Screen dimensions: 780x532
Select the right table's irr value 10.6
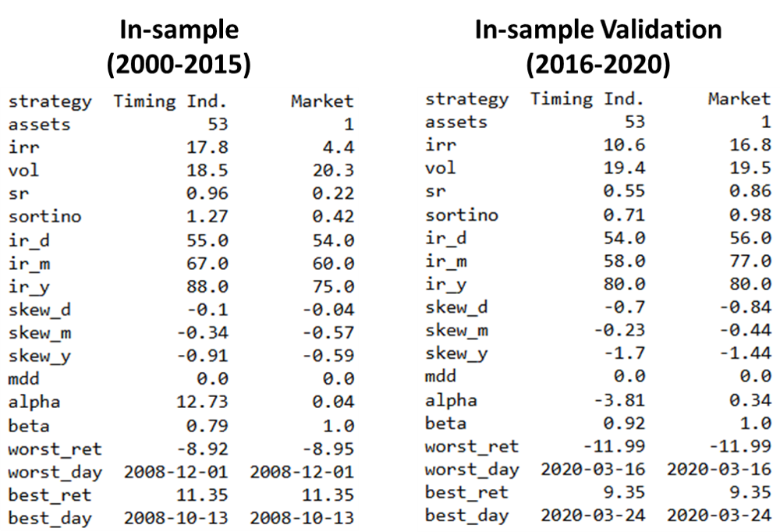coord(625,145)
